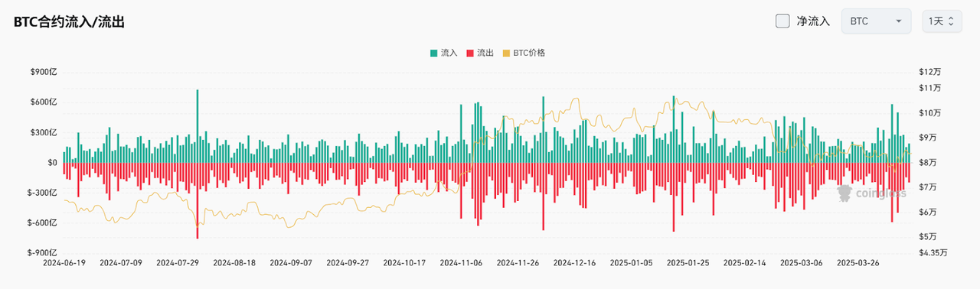The image size is (980, 289).
Task: Click the 2025-03-06 date label
Action: (x=801, y=262)
